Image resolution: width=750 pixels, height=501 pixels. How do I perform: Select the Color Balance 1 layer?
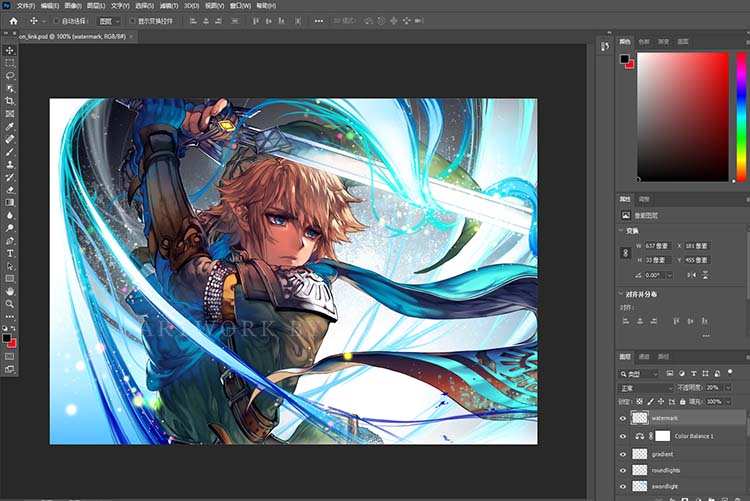point(696,436)
